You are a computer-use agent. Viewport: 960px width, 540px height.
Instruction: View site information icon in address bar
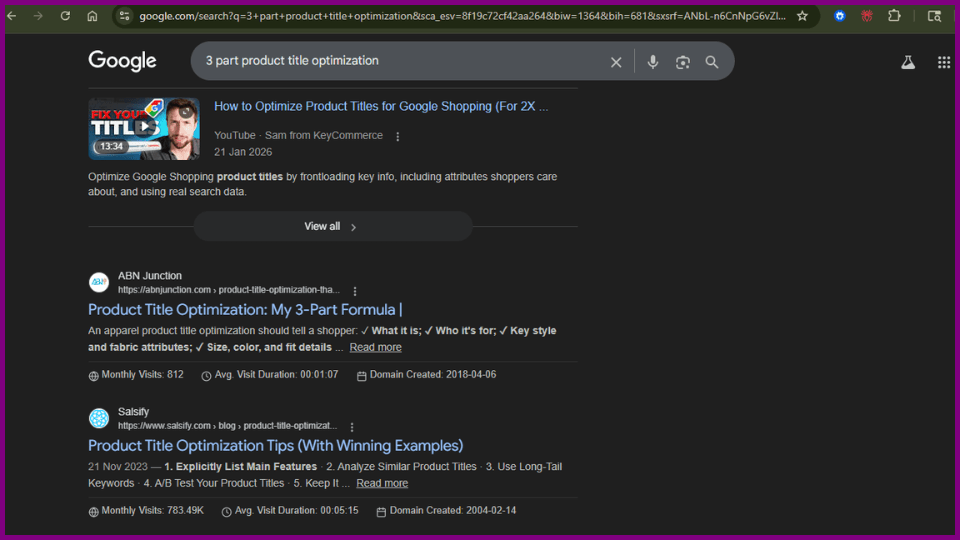(x=124, y=16)
